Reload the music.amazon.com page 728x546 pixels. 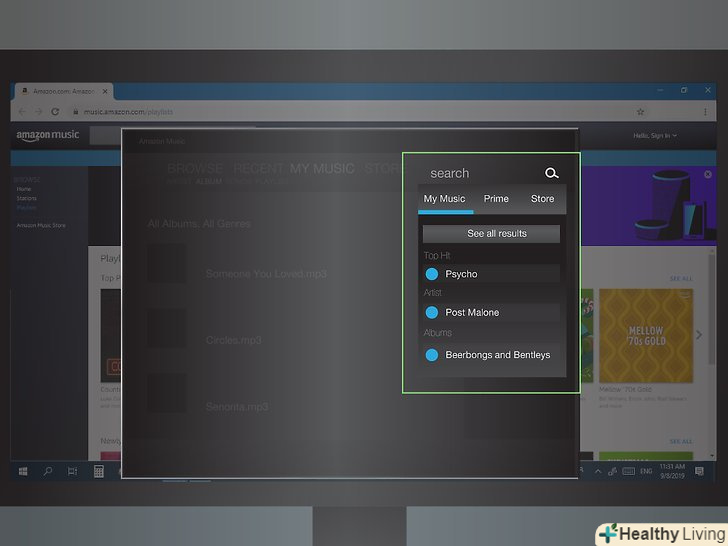pos(55,111)
